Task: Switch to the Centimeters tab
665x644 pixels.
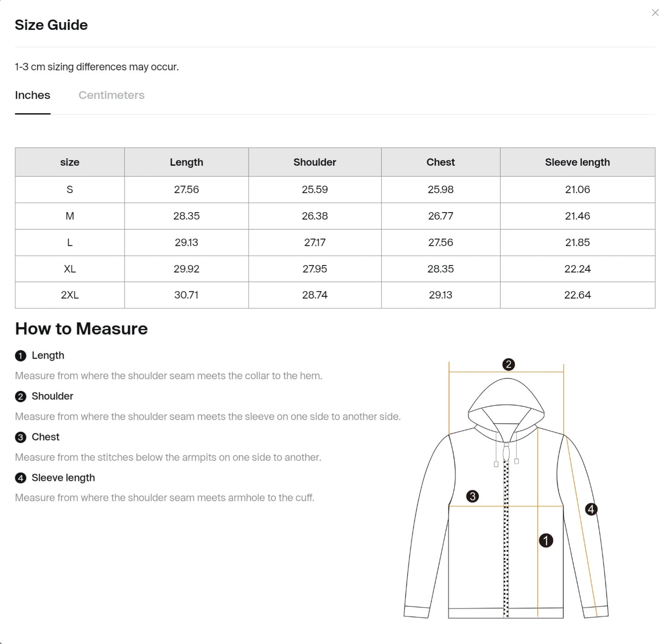Action: [x=111, y=95]
